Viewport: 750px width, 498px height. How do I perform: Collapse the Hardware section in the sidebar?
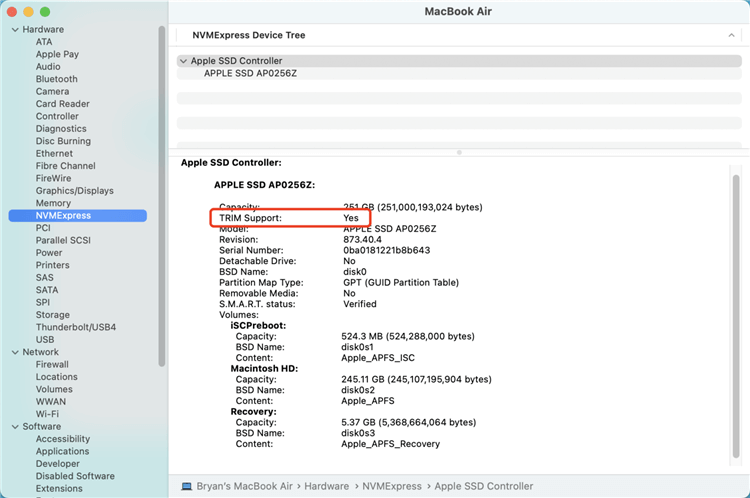(15, 30)
